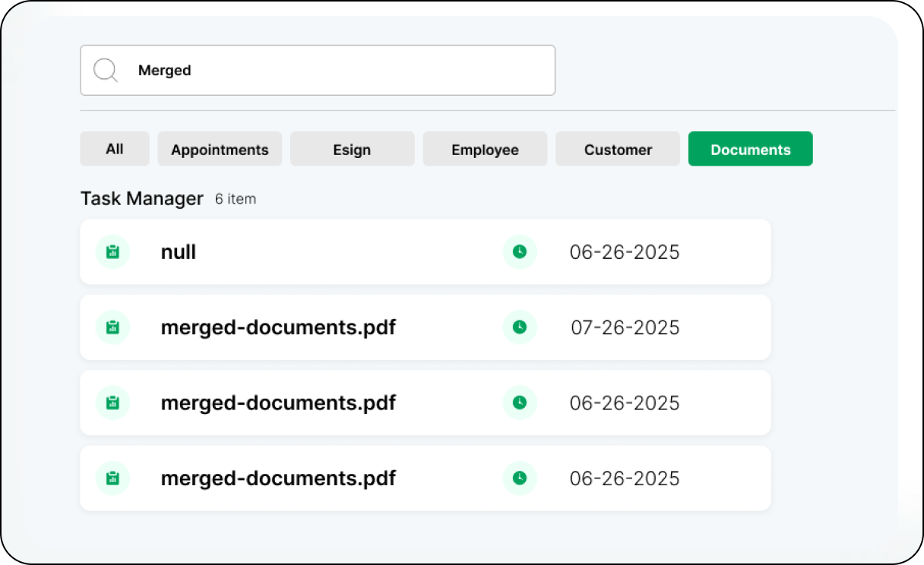
Task: Click the clock icon in the last result row
Action: coord(520,478)
